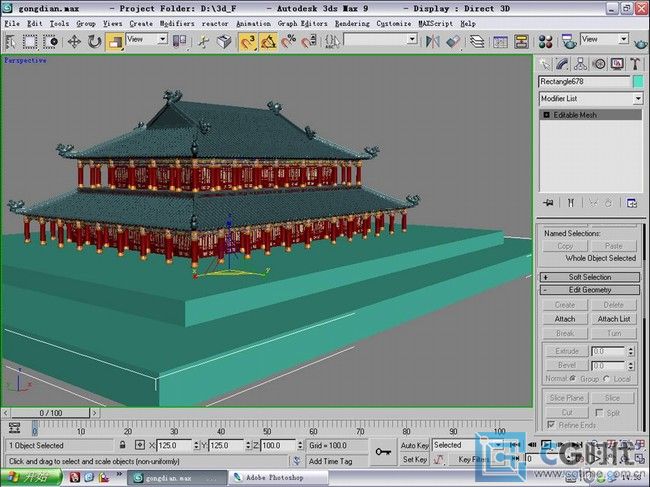Expand the Soft Selection rollout
Screen dimensions: 650x487
(589, 277)
